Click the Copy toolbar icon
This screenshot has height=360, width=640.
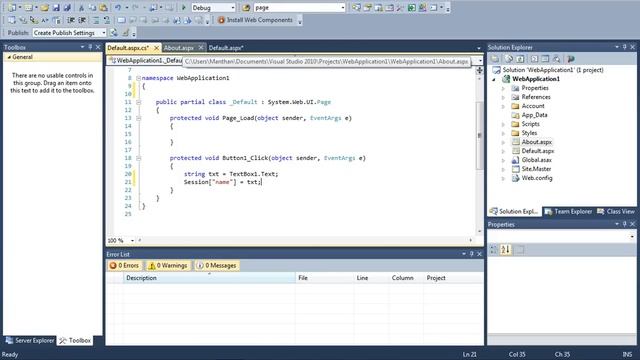click(x=92, y=7)
